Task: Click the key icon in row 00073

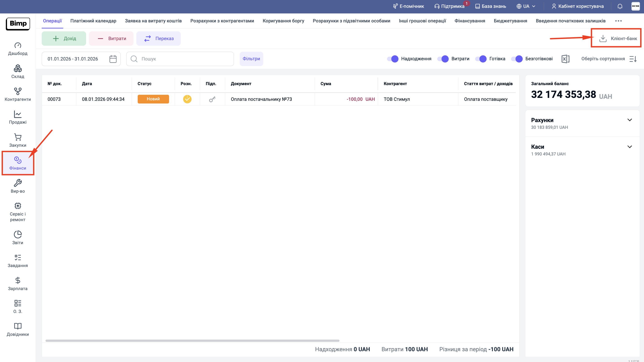Action: click(212, 99)
